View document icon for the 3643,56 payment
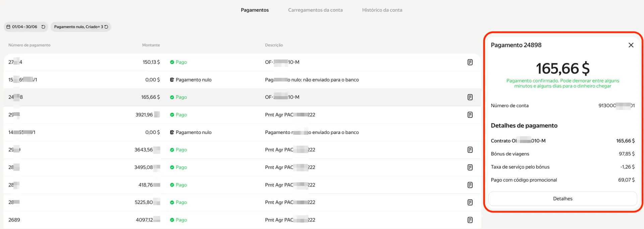Viewport: 644px width, 229px height. point(470,150)
